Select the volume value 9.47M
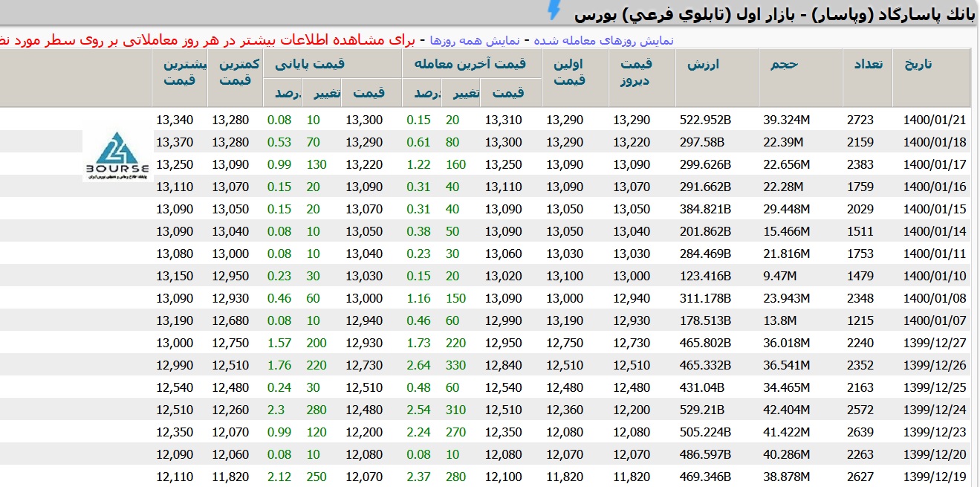 [x=780, y=276]
